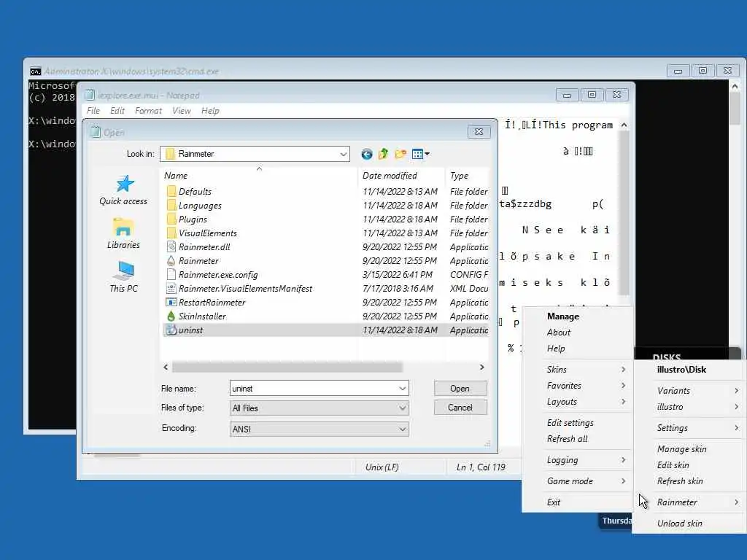Screen dimensions: 747x560
Task: Open the View Menu icon dropdown
Action: [x=421, y=154]
